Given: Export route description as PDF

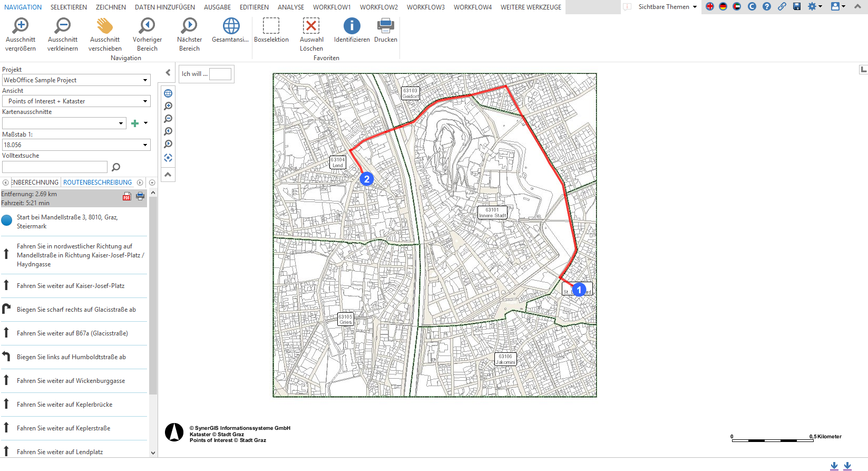Looking at the screenshot, I should [x=127, y=197].
